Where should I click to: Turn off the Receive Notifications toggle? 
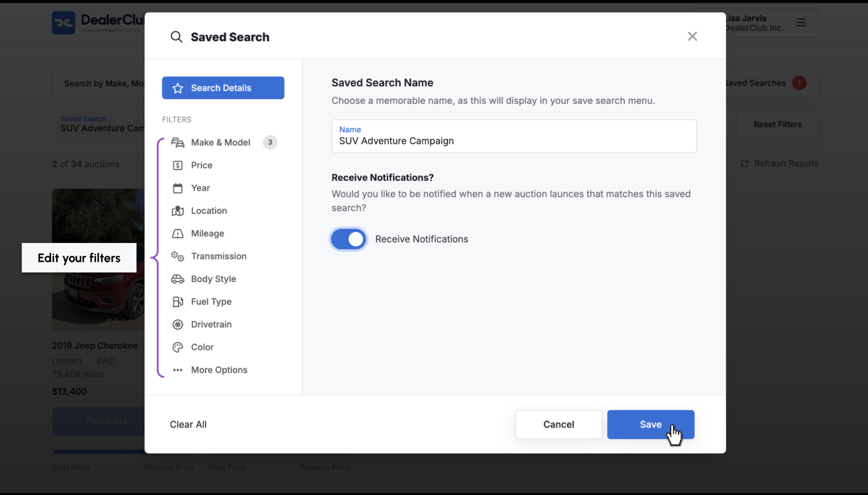(x=348, y=239)
